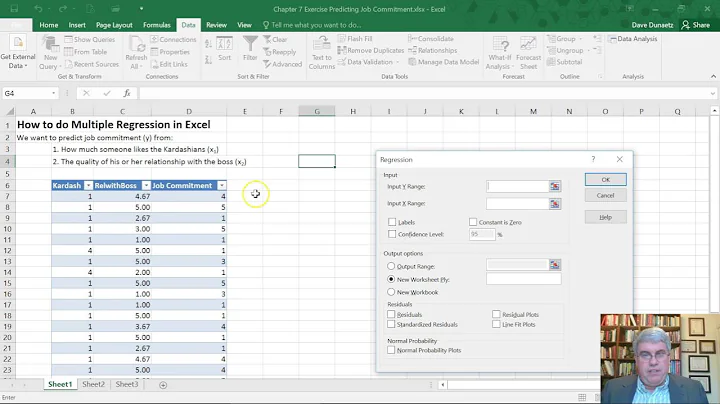This screenshot has width=720, height=404.
Task: Open the Home tab
Action: coord(49,25)
